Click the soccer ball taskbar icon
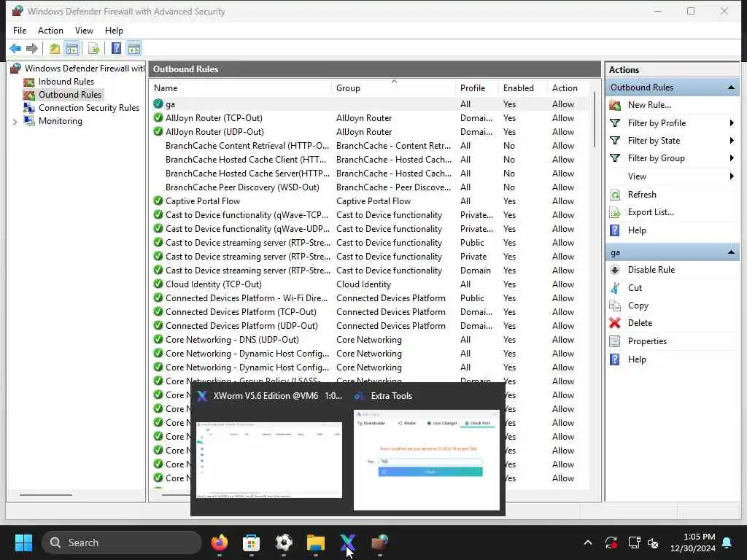The image size is (747, 560). point(284,542)
